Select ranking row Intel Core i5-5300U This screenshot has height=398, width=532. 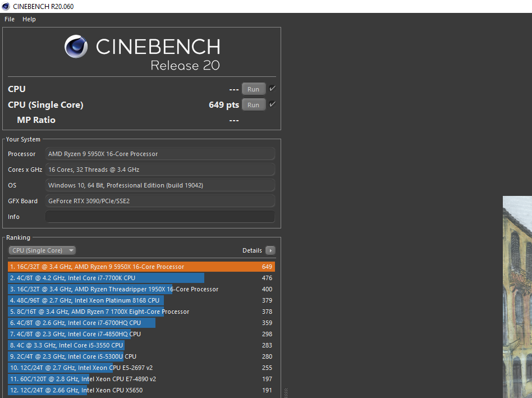click(x=141, y=356)
